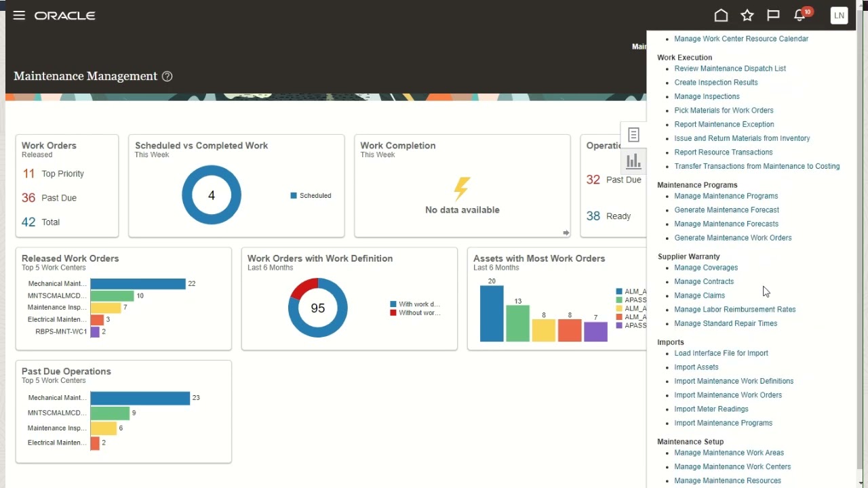Open Report Resource Transactions link
868x488 pixels.
tap(724, 152)
